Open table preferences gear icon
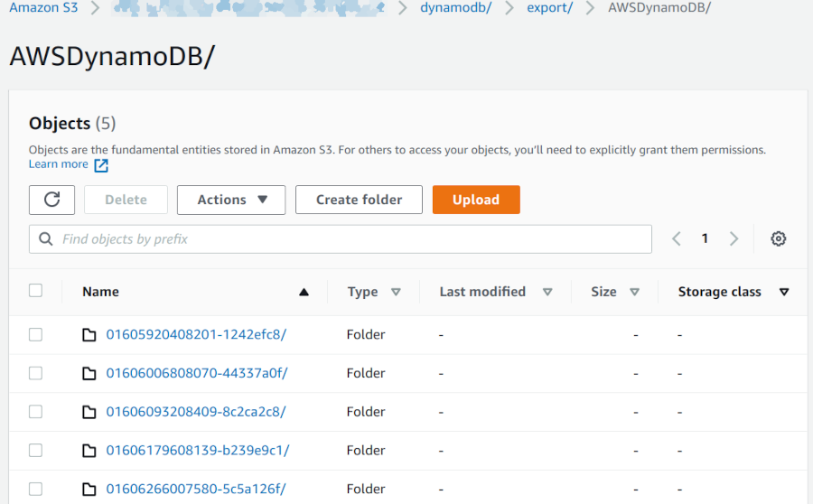Viewport: 813px width, 504px height. coord(778,238)
